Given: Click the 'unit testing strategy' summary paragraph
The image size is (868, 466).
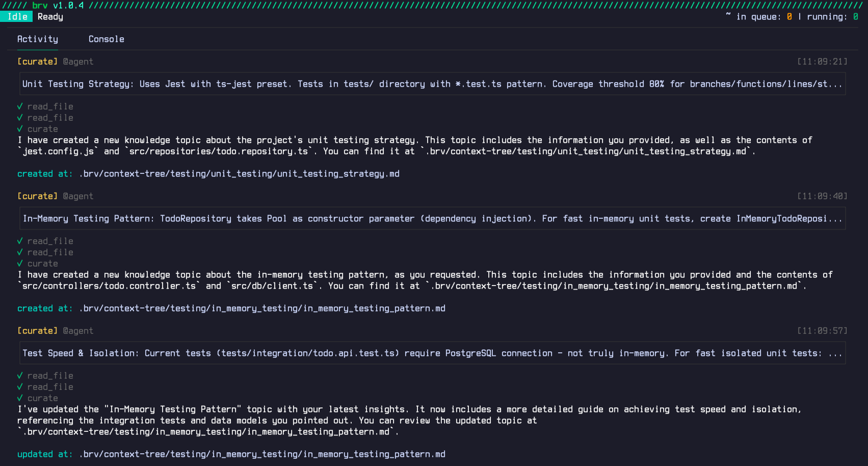Looking at the screenshot, I should pyautogui.click(x=415, y=146).
